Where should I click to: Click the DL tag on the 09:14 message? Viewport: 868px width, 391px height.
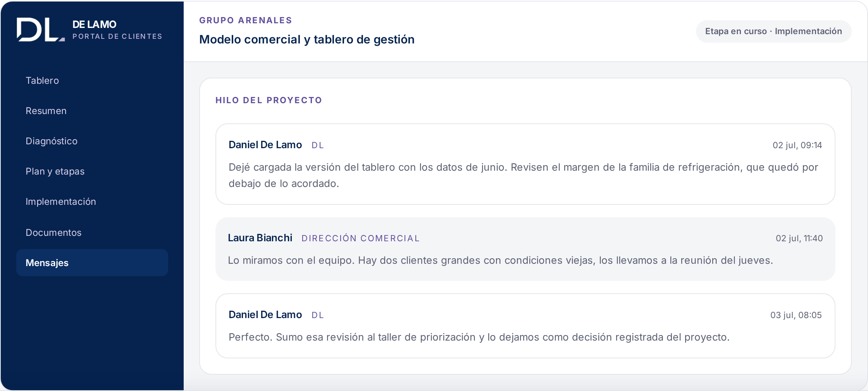(317, 145)
